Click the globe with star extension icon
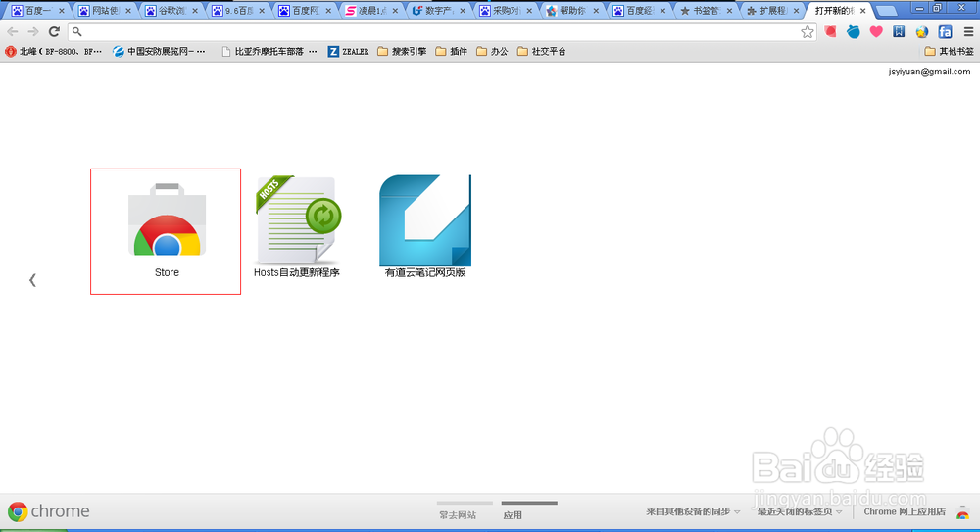This screenshot has width=980, height=532. click(922, 32)
